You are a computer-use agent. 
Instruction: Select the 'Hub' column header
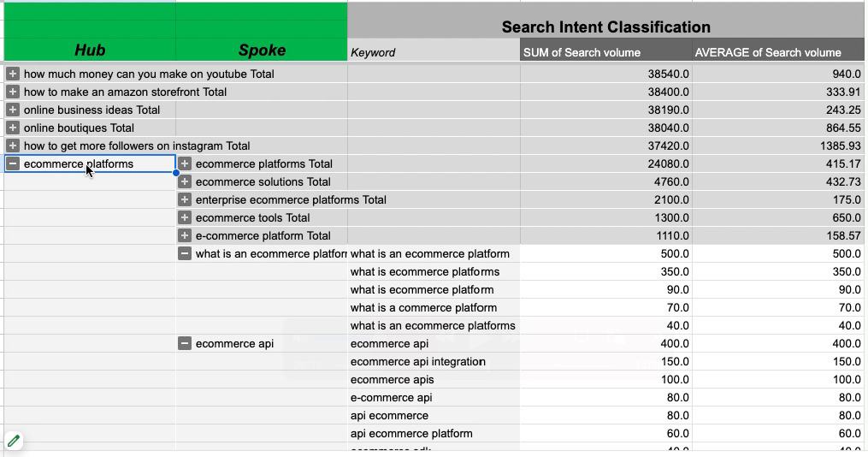[90, 50]
